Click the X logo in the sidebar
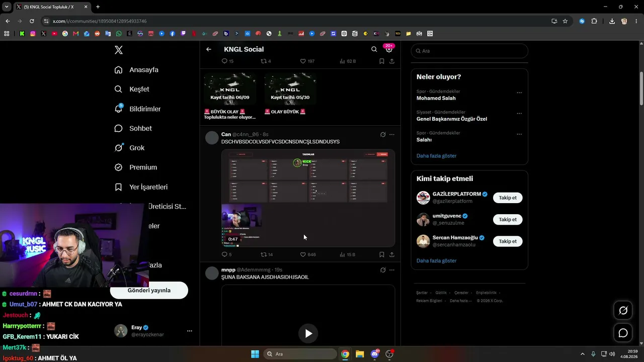The width and height of the screenshot is (644, 362). click(118, 50)
